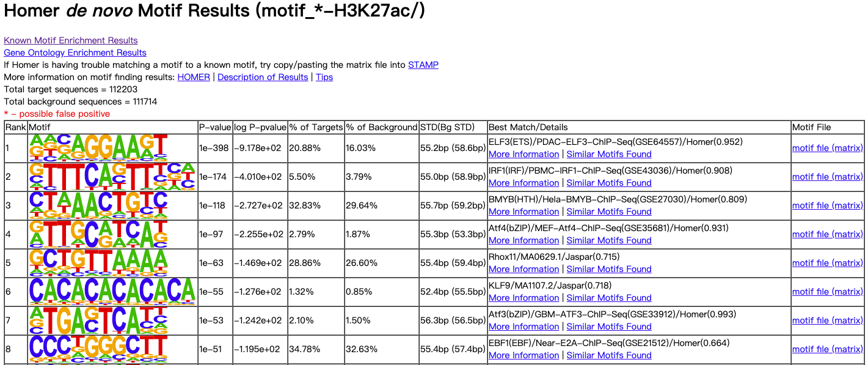Click the CACACACACACA repeat motif logo

click(112, 292)
